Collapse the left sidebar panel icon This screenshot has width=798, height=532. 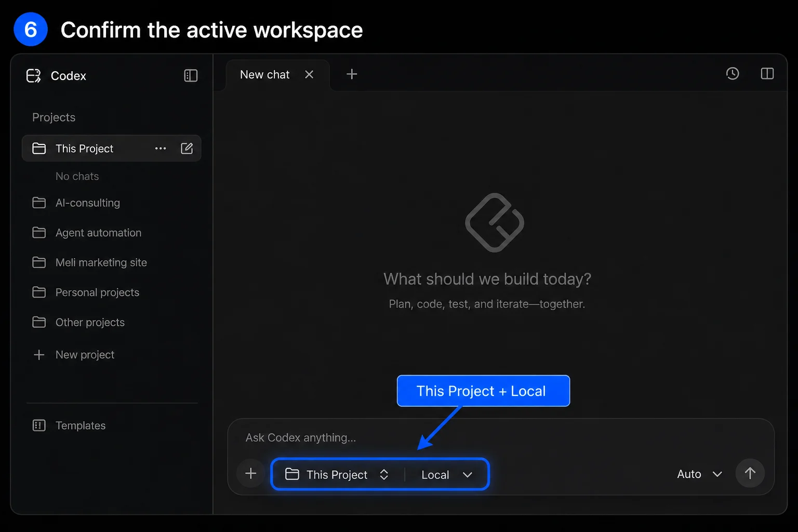pos(191,76)
